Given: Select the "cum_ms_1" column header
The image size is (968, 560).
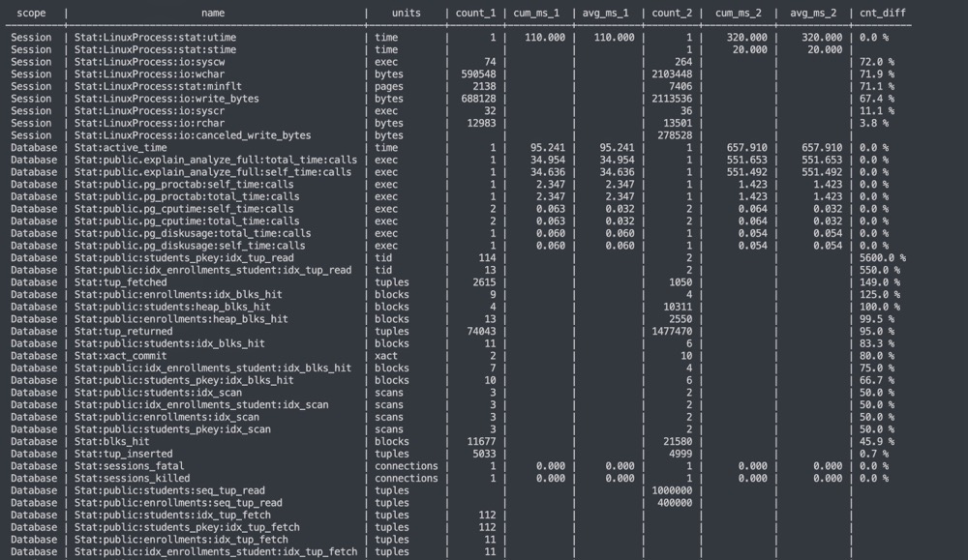Looking at the screenshot, I should coord(542,13).
